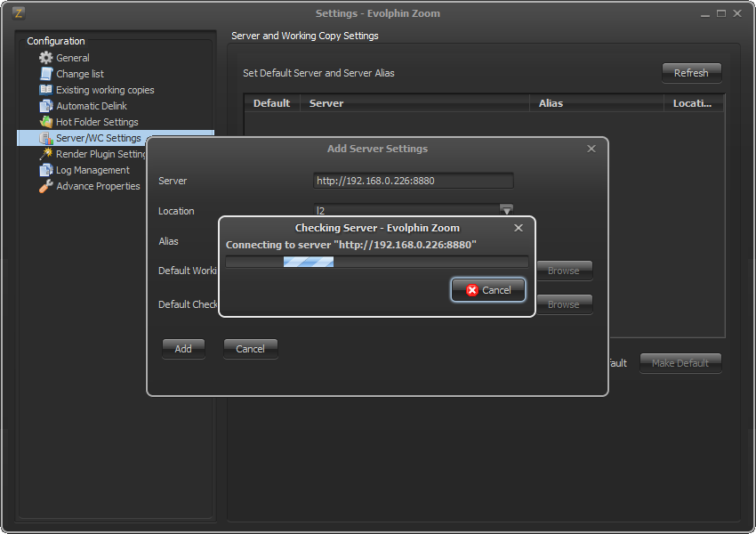The width and height of the screenshot is (756, 534).
Task: Click the Alias label in dialog
Action: [168, 241]
